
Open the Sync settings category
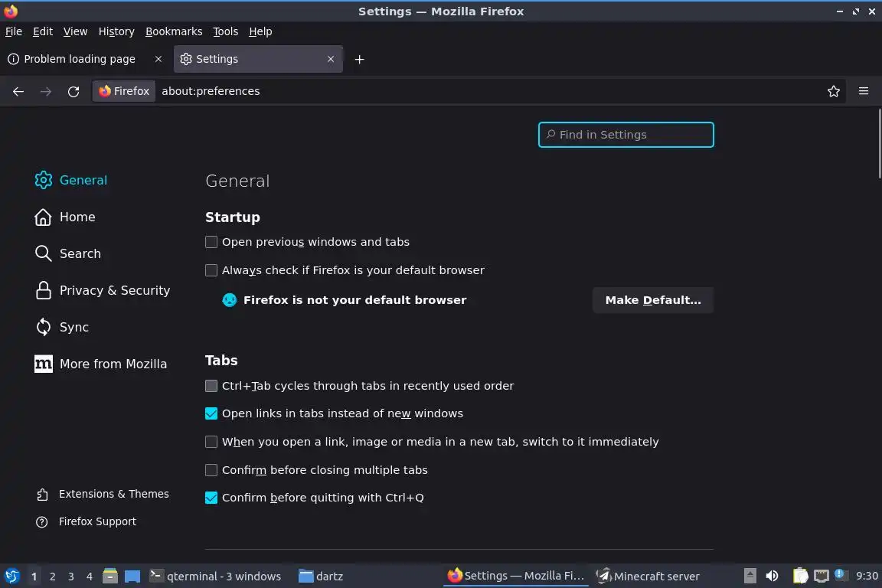(61, 327)
